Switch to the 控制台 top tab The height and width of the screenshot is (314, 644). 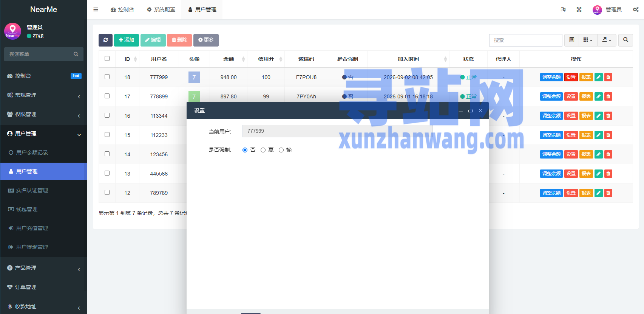coord(122,9)
